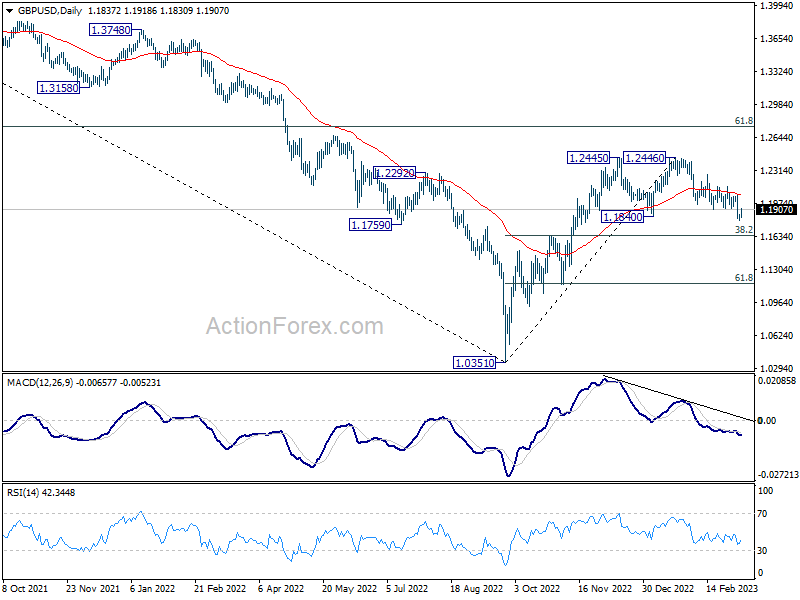
Task: Click the 1.17590 price label
Action: [370, 225]
